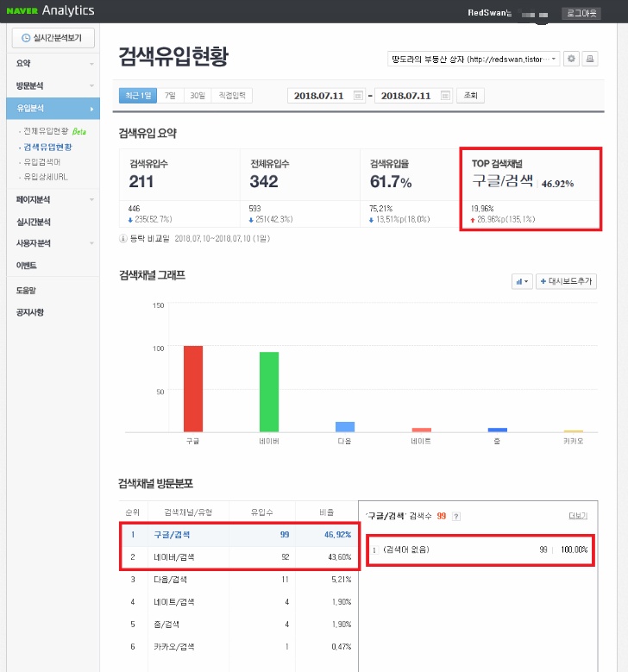Click the 네이트 bar in chart
The height and width of the screenshot is (672, 628).
[x=421, y=430]
